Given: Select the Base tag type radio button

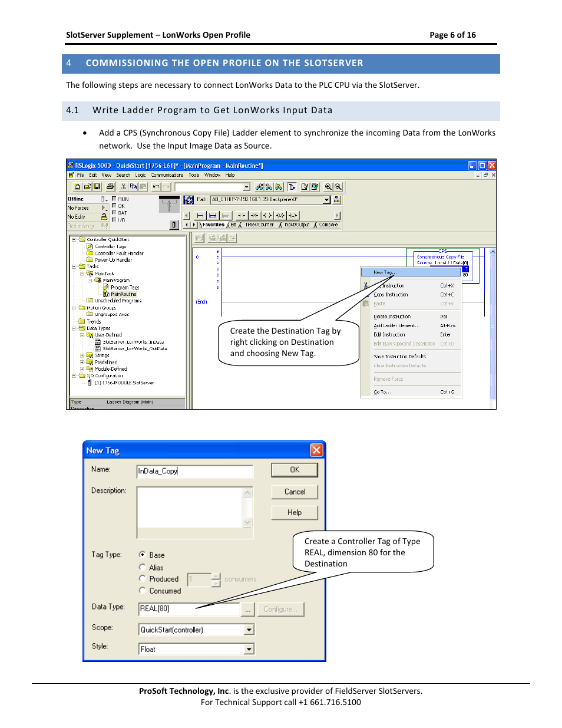Looking at the screenshot, I should pyautogui.click(x=142, y=555).
